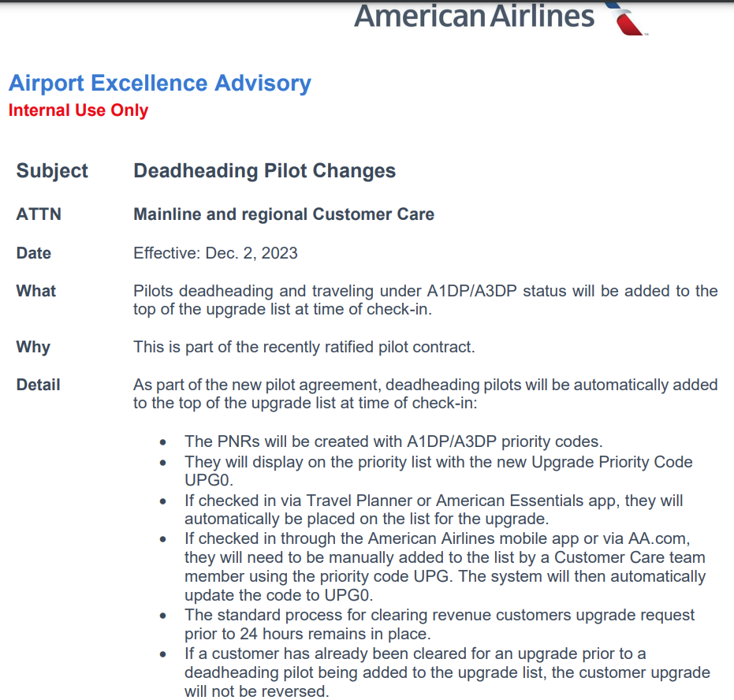Click the recently ratified pilot contract sentence
This screenshot has height=700, width=734.
point(304,347)
